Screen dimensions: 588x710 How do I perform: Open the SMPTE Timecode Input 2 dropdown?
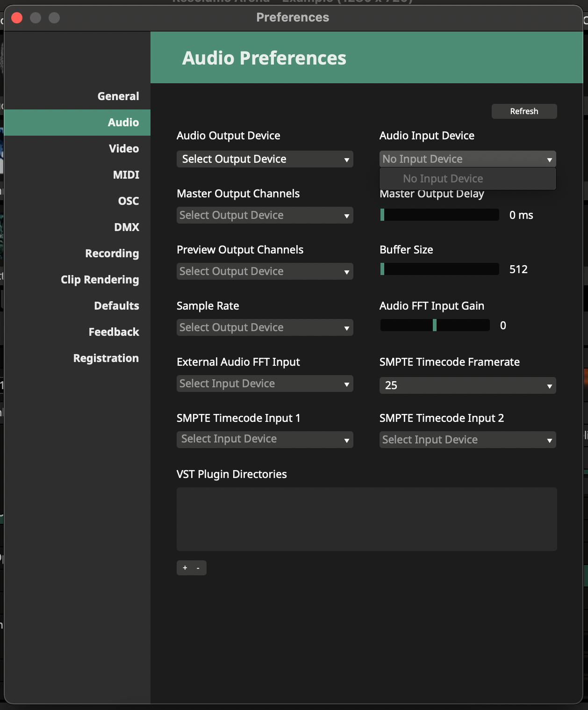(x=467, y=440)
